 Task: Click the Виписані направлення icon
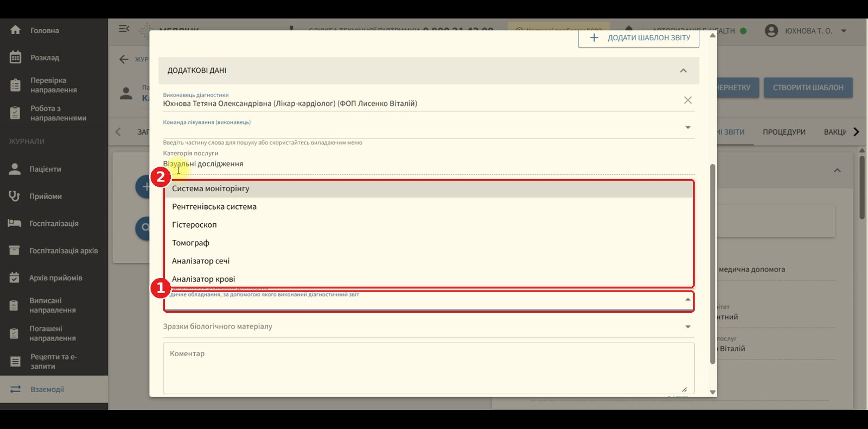click(15, 305)
